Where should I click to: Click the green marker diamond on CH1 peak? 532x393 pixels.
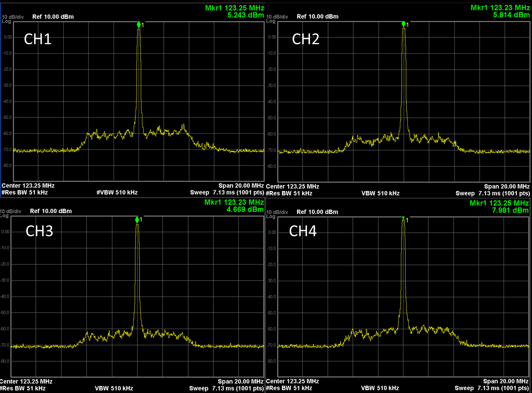click(x=139, y=24)
